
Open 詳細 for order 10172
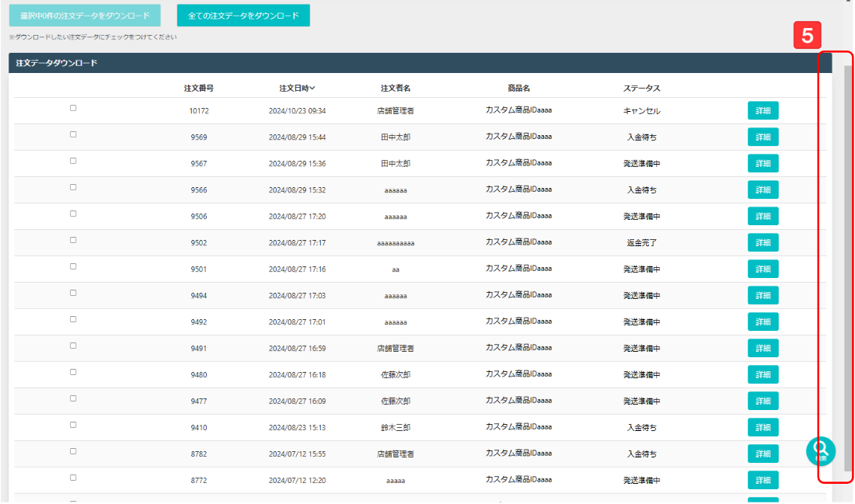[x=763, y=110]
